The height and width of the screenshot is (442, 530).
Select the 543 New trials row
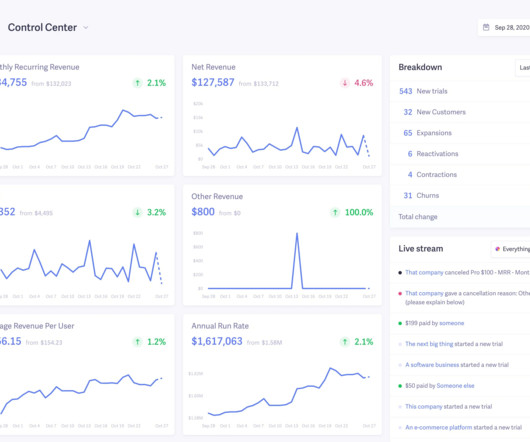460,91
